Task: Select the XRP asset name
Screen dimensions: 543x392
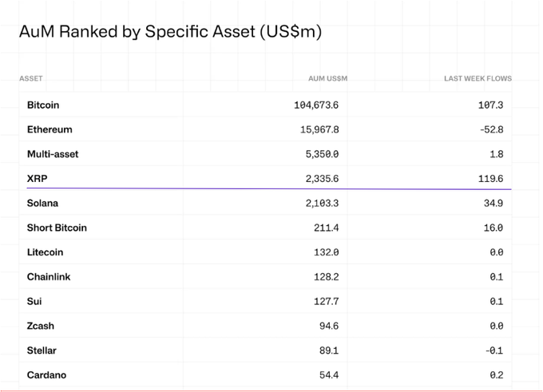Action: coord(38,179)
